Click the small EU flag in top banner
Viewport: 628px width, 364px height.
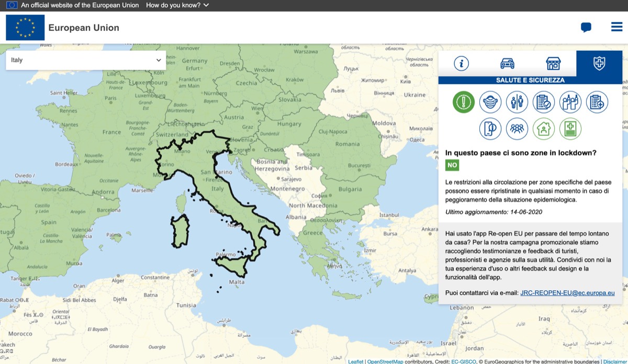12,5
